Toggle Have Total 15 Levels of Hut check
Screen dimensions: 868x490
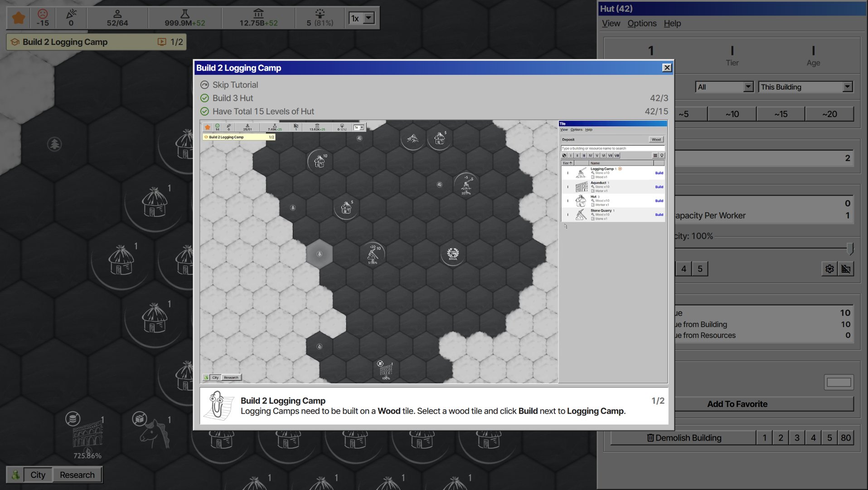point(205,111)
